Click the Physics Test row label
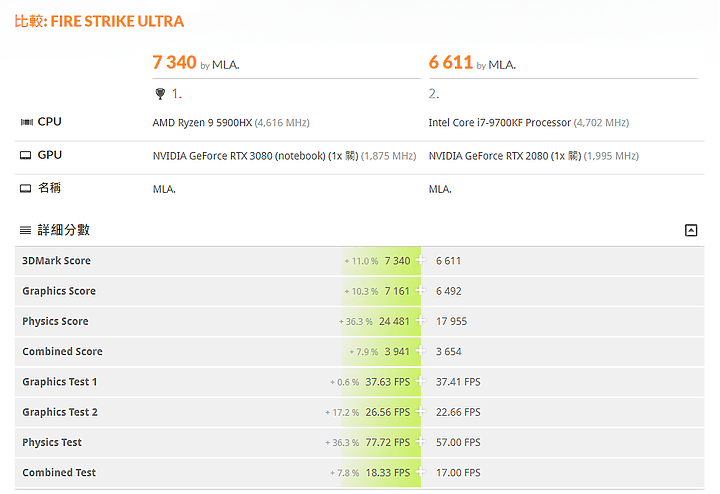Image resolution: width=720 pixels, height=494 pixels. pyautogui.click(x=52, y=443)
